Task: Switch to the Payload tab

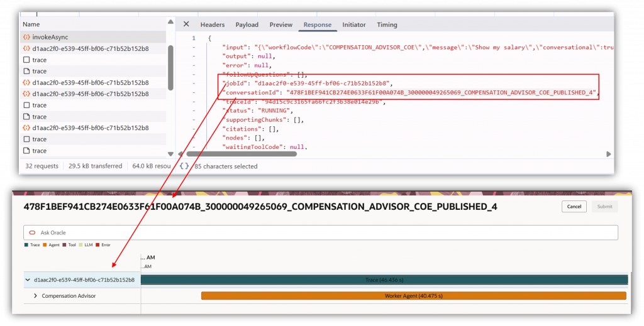Action: 247,24
